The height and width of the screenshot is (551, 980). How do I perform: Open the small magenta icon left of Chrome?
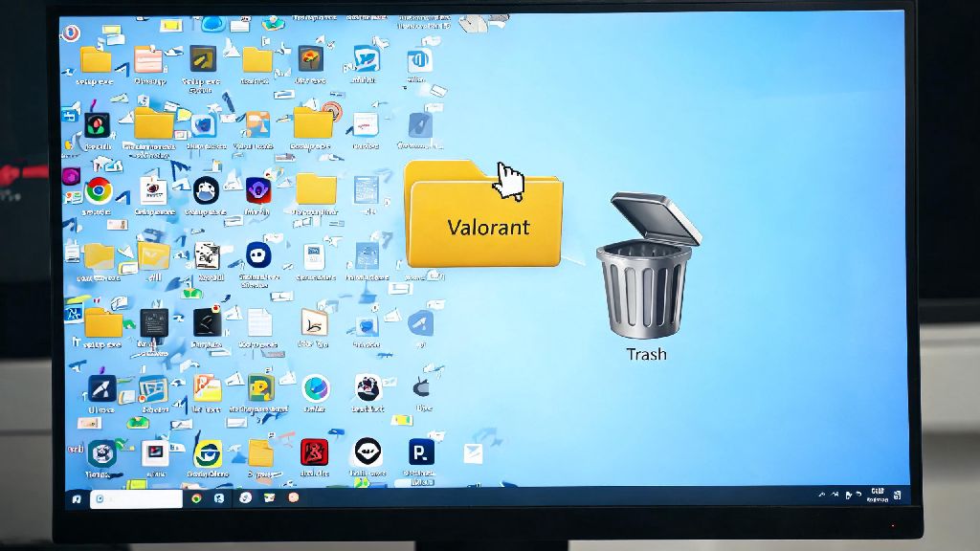click(x=71, y=176)
